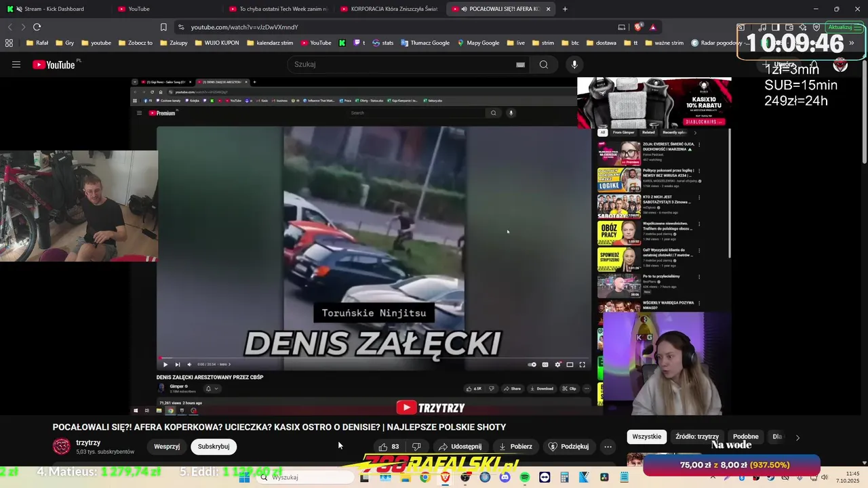Image resolution: width=868 pixels, height=488 pixels.
Task: Open the Mapy Google bookmark
Action: [x=478, y=43]
